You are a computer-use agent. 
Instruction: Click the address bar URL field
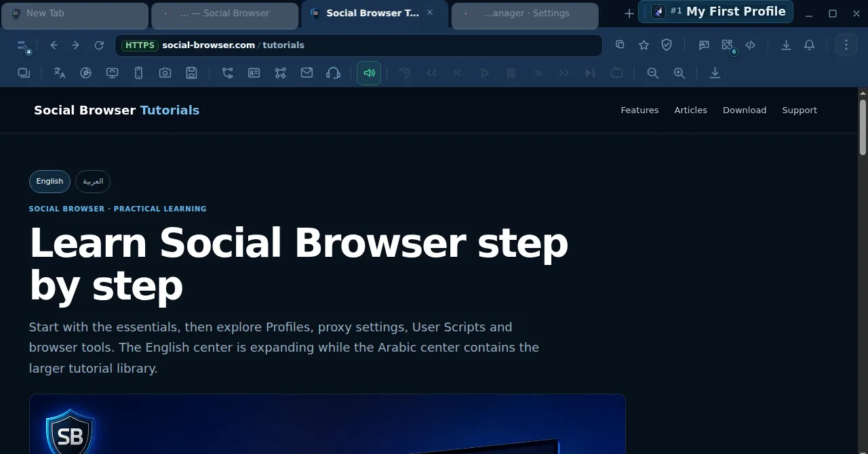coord(359,45)
